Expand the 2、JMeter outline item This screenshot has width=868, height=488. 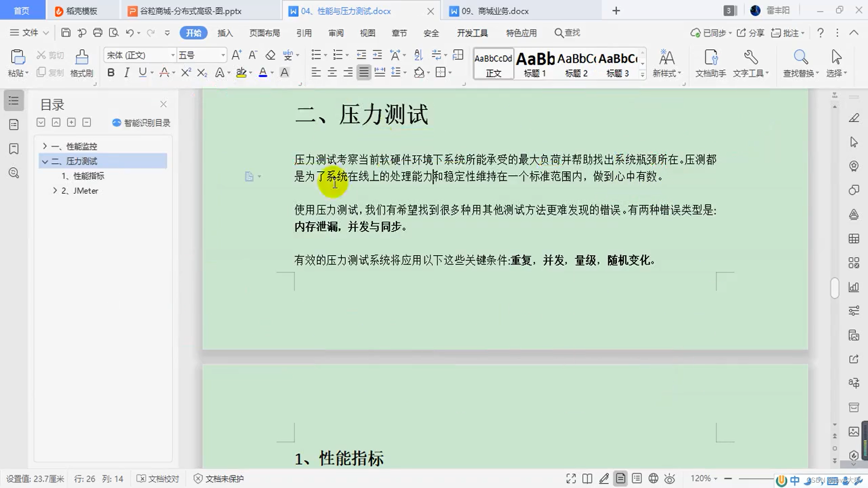click(55, 191)
